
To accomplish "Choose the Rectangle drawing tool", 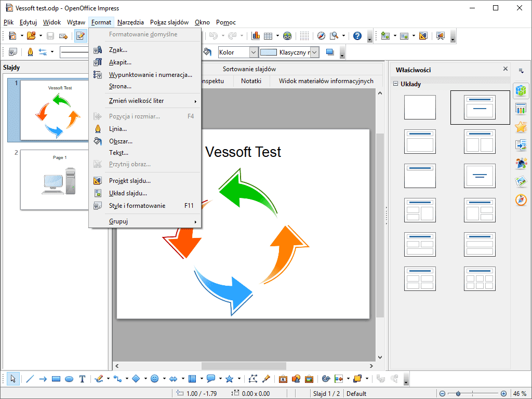I will click(x=56, y=379).
